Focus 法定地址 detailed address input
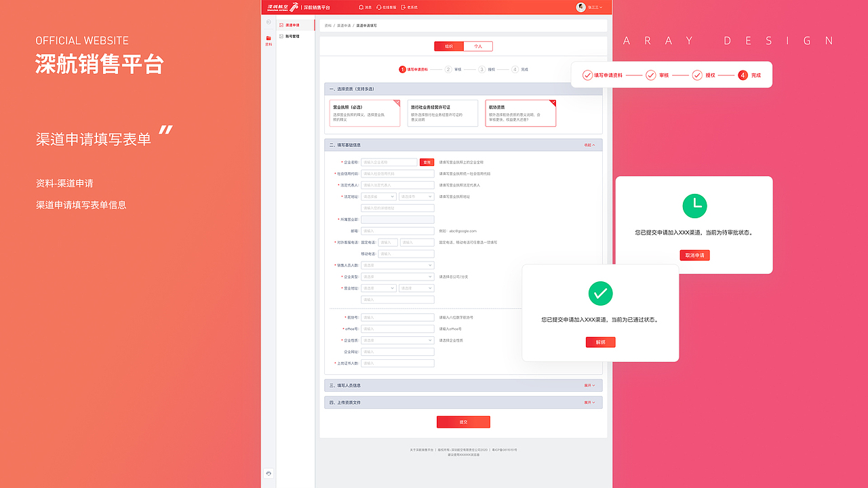 pyautogui.click(x=397, y=208)
